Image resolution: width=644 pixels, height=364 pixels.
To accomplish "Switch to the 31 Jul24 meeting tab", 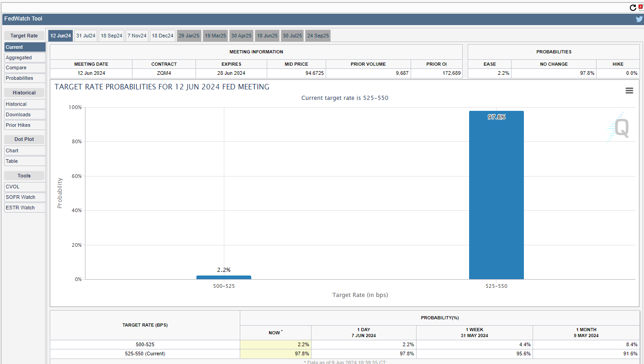I will tap(85, 36).
